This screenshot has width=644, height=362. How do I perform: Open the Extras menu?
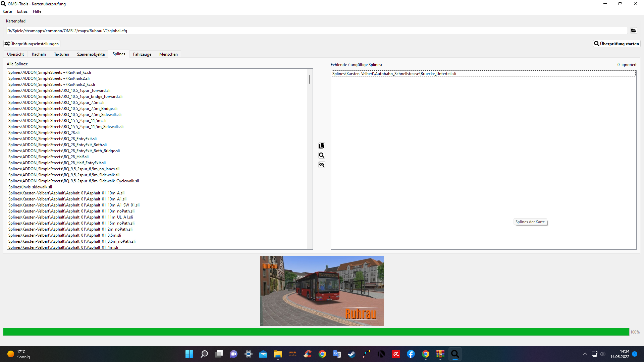(x=22, y=11)
